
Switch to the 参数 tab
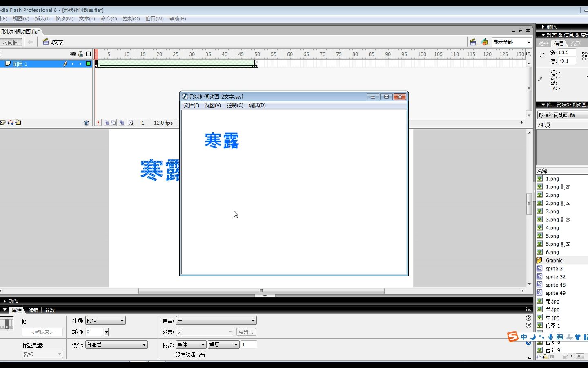pyautogui.click(x=50, y=310)
